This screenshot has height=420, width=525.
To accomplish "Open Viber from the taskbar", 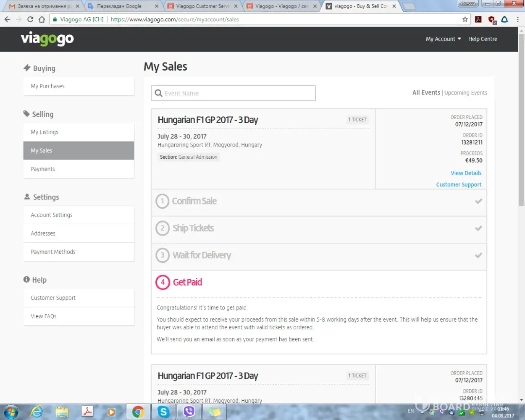I will 189,412.
